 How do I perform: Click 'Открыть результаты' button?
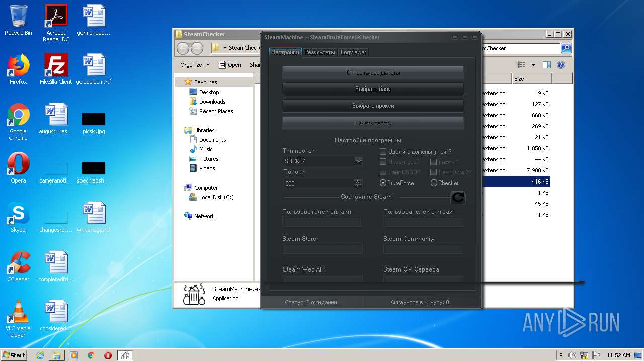pos(373,73)
